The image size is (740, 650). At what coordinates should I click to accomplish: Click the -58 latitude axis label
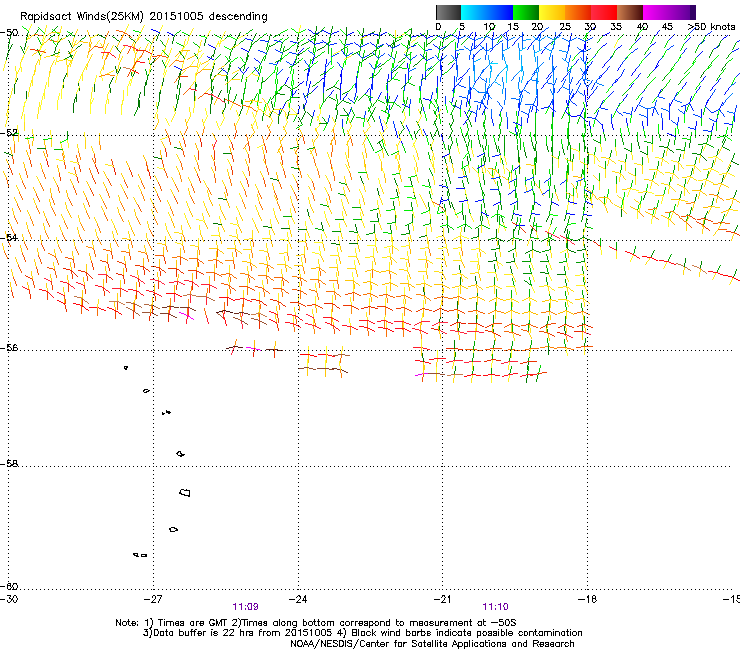point(10,464)
